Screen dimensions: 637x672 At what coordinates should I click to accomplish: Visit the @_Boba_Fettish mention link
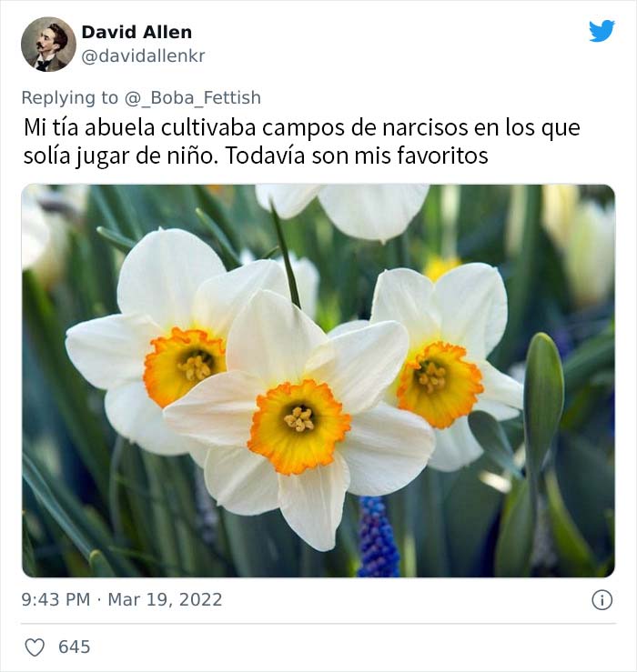click(x=193, y=97)
